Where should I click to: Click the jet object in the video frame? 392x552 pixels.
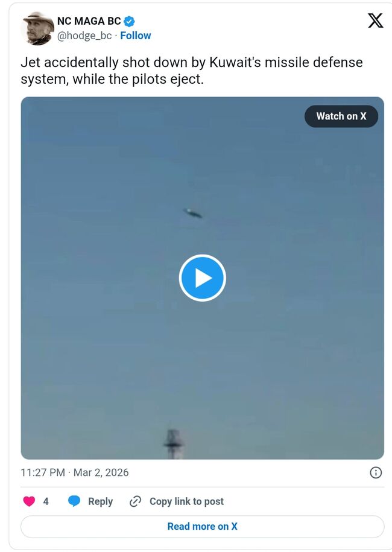[192, 212]
